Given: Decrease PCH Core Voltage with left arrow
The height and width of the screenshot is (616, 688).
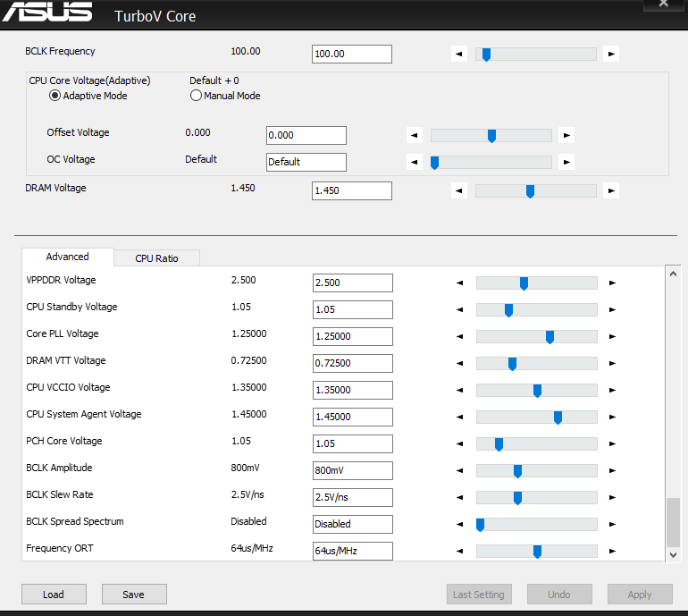Looking at the screenshot, I should coord(459,443).
